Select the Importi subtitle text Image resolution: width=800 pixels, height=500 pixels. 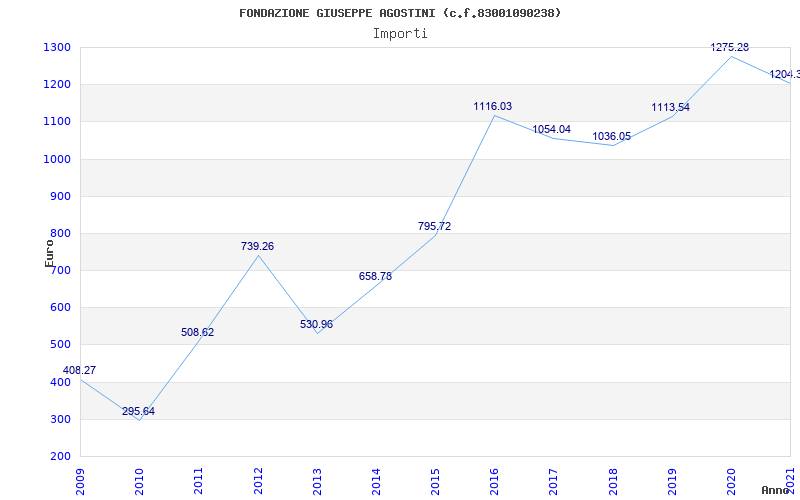[400, 34]
